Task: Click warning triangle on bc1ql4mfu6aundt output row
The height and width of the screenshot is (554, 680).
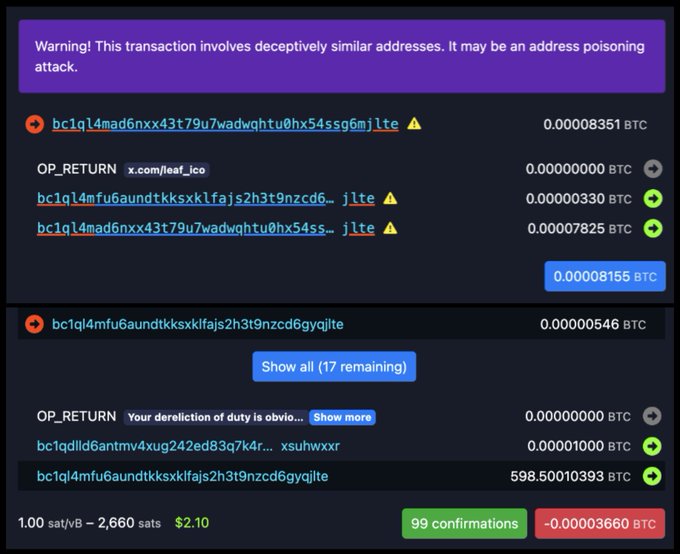Action: 390,199
